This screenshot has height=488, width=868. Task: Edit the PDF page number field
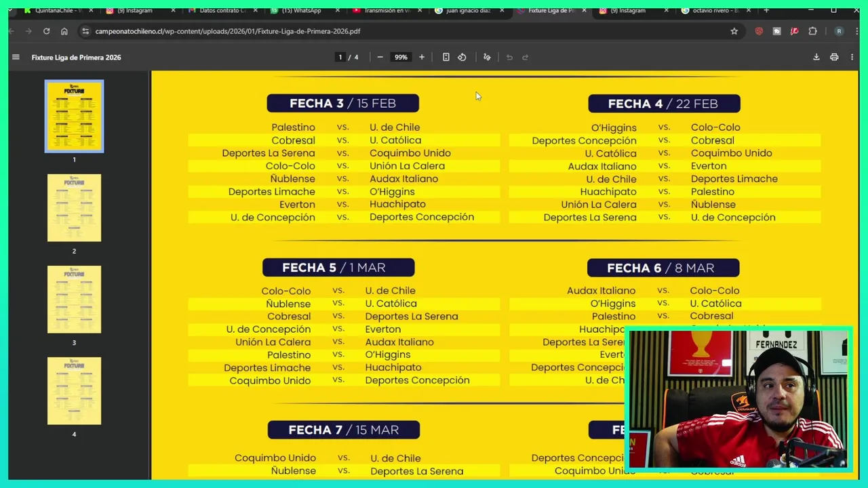pos(340,57)
